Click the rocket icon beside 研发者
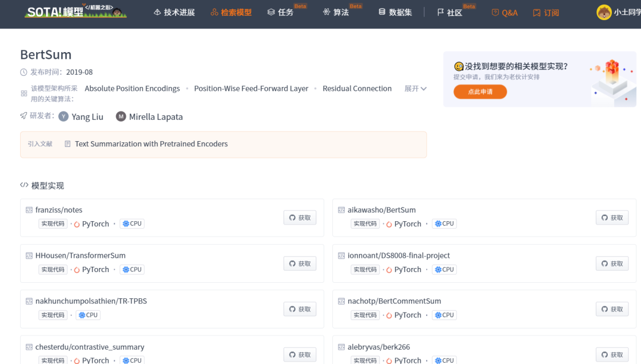Viewport: 641px width, 364px height. tap(24, 116)
